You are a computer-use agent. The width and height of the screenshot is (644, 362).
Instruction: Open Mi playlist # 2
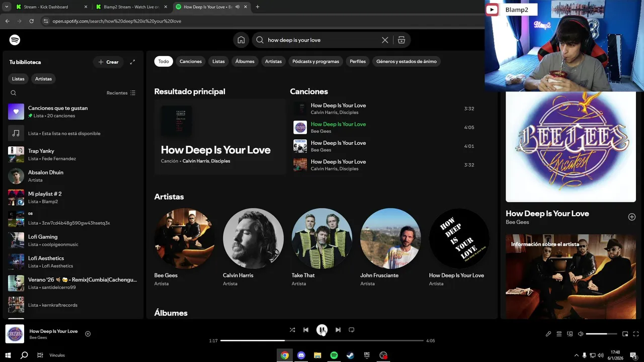pos(73,198)
